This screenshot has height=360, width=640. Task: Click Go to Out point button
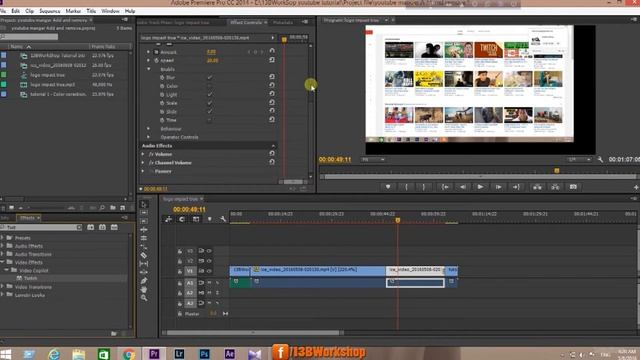tap(516, 187)
